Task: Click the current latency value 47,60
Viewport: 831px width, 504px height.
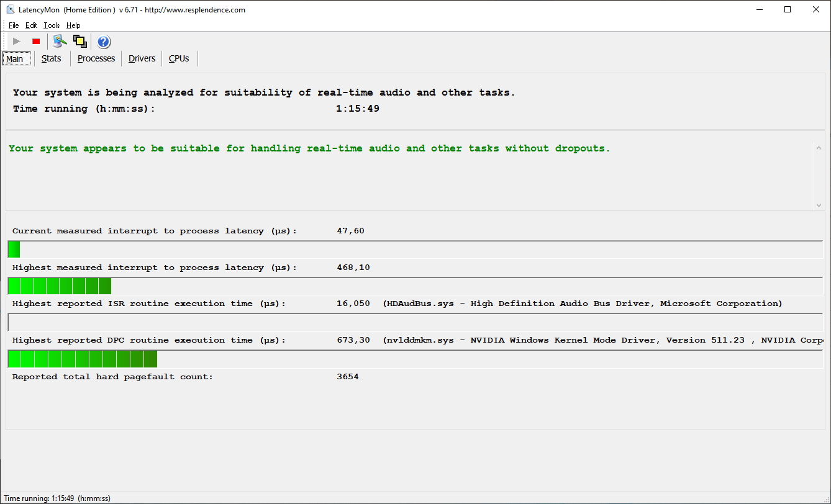Action: click(x=350, y=231)
